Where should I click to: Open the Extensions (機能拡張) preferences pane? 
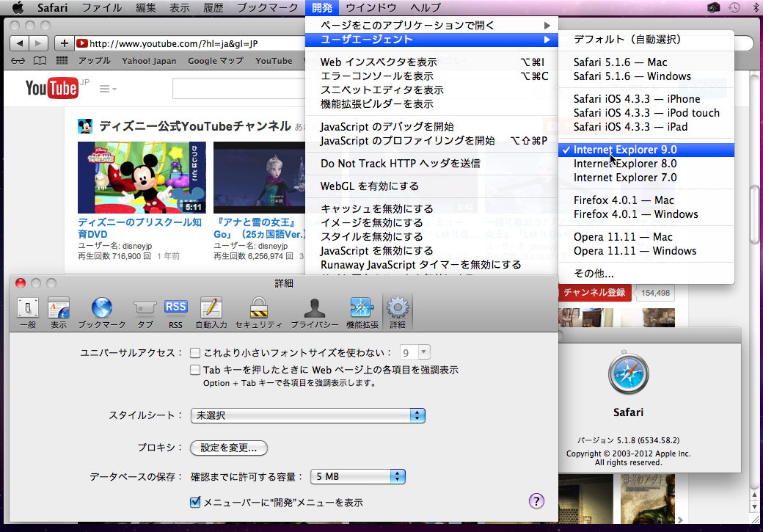point(362,313)
